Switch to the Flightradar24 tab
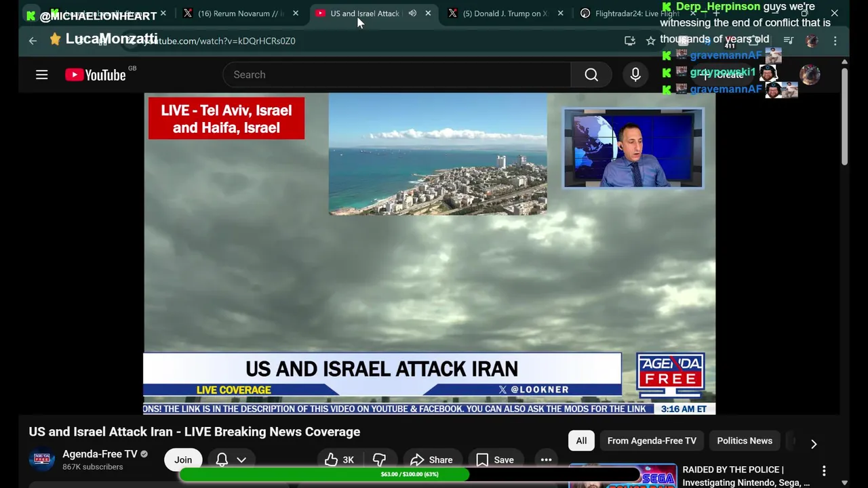868x488 pixels. [636, 14]
